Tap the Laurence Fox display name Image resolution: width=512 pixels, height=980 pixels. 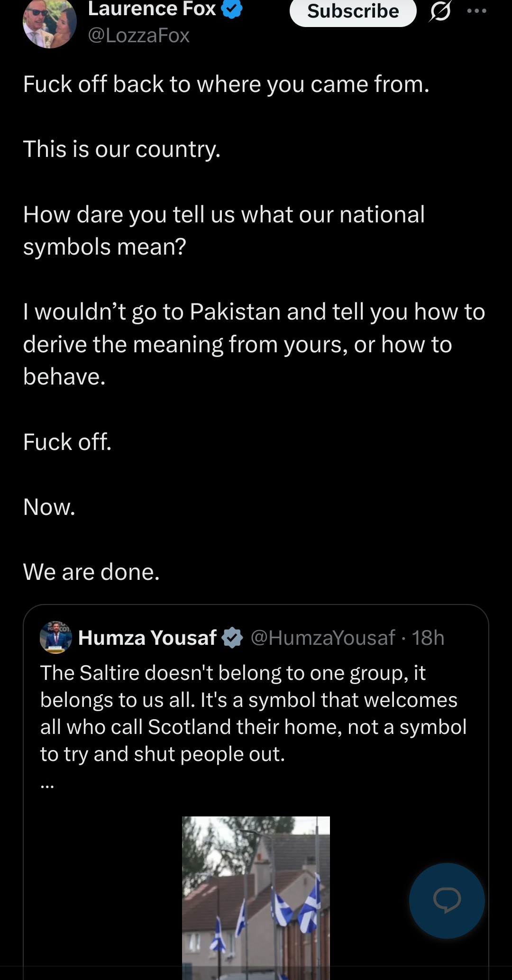pyautogui.click(x=152, y=9)
